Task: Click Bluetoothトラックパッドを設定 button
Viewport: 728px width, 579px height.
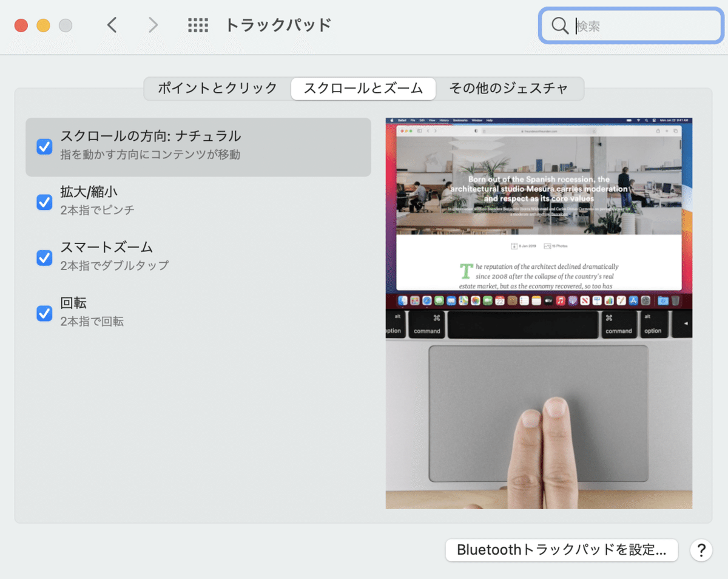Action: click(x=561, y=550)
